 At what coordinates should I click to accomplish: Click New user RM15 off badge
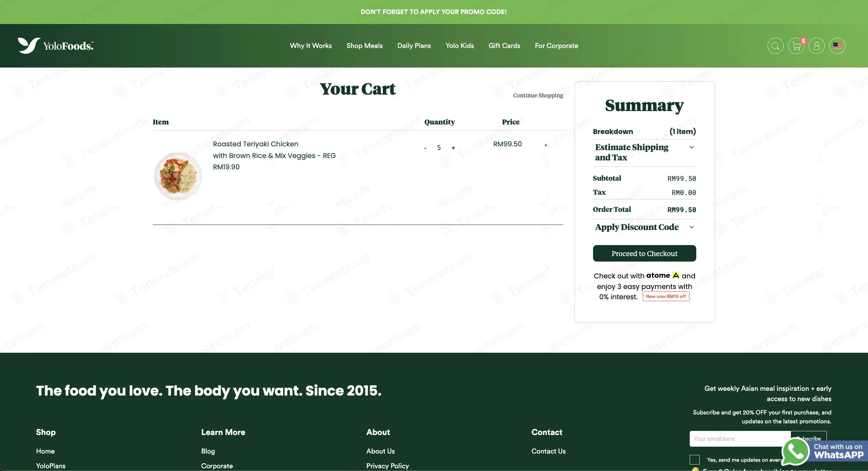click(666, 297)
